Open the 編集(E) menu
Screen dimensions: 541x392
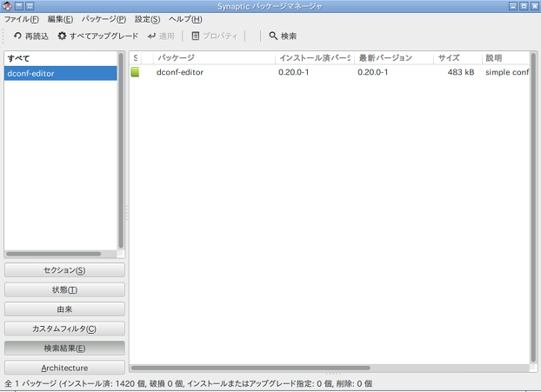[x=60, y=19]
